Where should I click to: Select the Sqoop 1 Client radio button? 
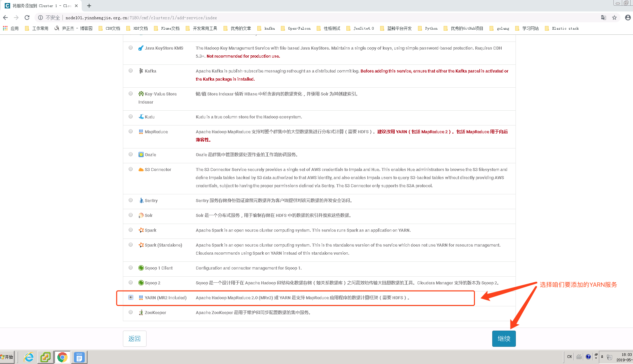(x=131, y=268)
